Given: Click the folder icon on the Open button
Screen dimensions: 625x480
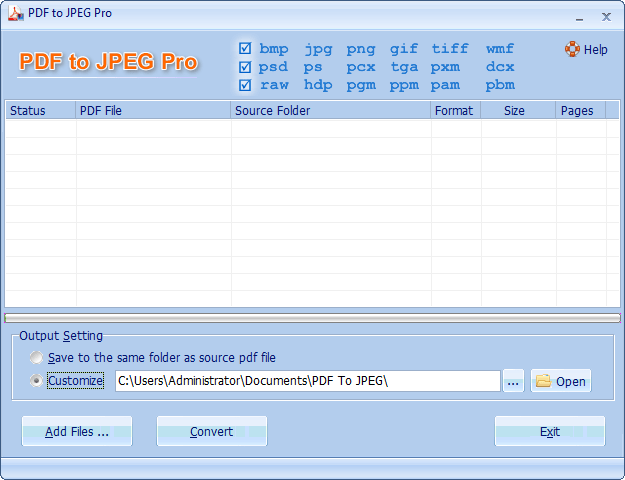Looking at the screenshot, I should (x=543, y=381).
